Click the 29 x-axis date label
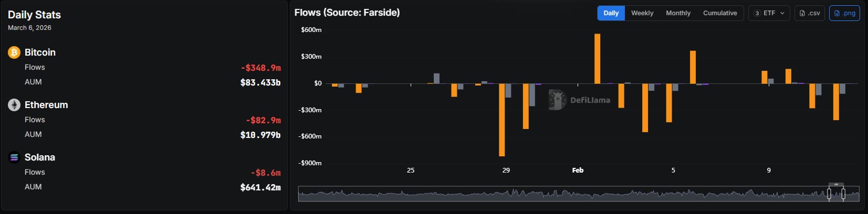 point(506,170)
